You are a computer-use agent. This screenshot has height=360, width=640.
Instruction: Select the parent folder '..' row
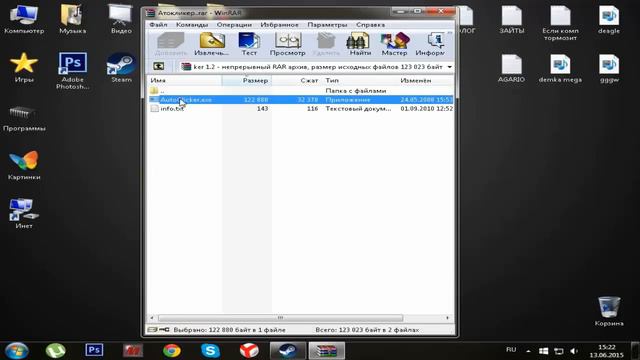[300, 91]
